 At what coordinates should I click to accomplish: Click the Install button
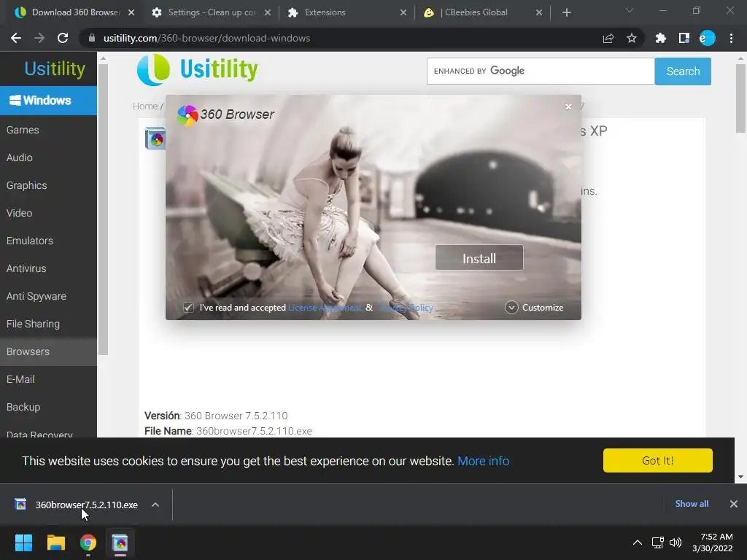point(479,258)
